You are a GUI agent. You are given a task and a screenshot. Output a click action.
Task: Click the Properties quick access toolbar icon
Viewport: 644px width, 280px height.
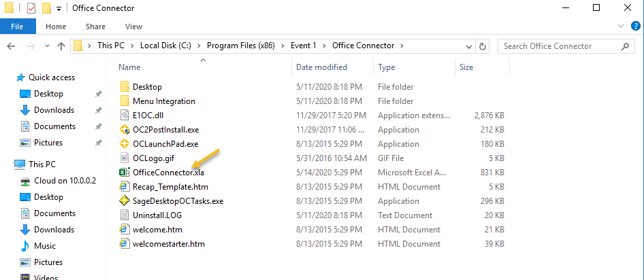(x=31, y=7)
